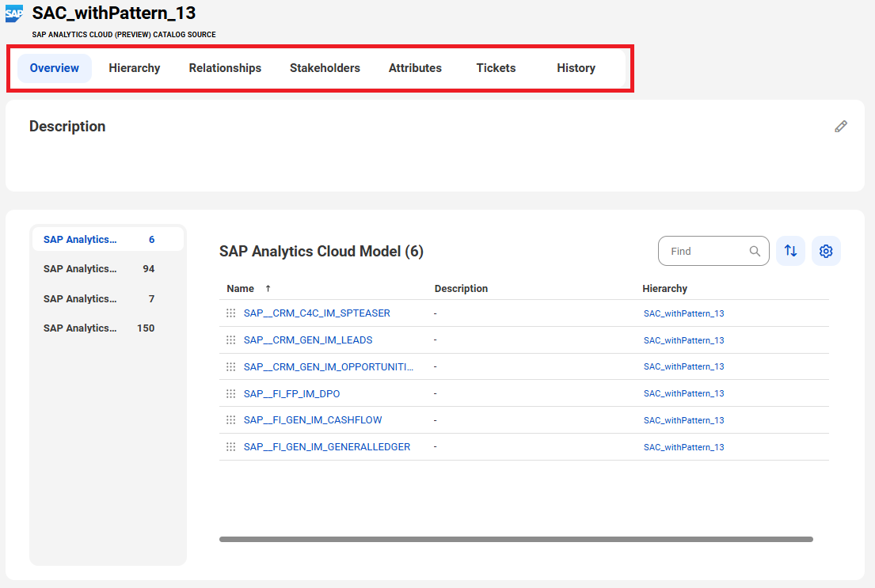This screenshot has width=875, height=588.
Task: Click SAP Analytics Cloud Model (6) heading
Action: coord(321,252)
